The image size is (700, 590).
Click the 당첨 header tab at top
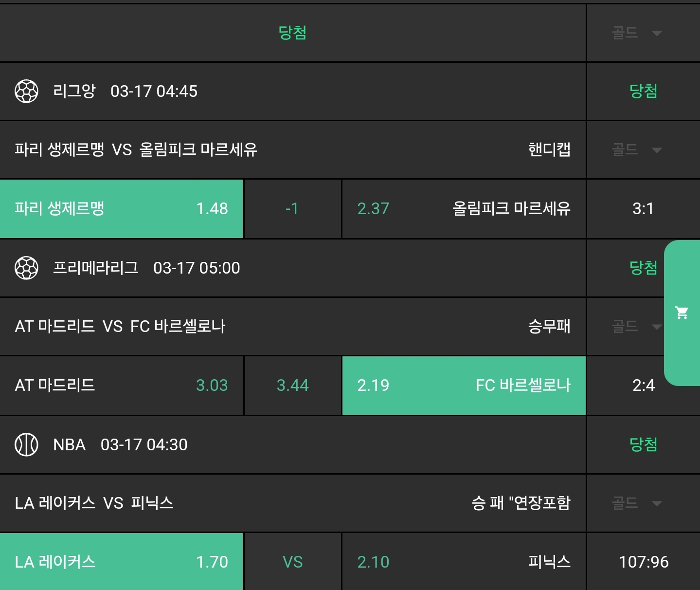[292, 33]
